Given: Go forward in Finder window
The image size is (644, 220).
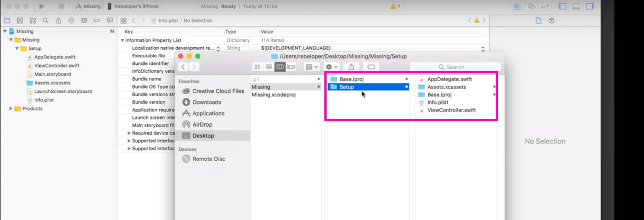Looking at the screenshot, I should [194, 67].
